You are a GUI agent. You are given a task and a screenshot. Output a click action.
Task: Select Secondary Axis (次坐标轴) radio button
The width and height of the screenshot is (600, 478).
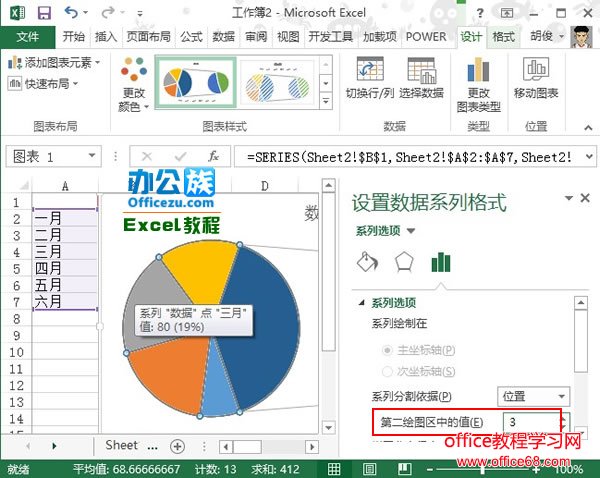click(x=387, y=371)
